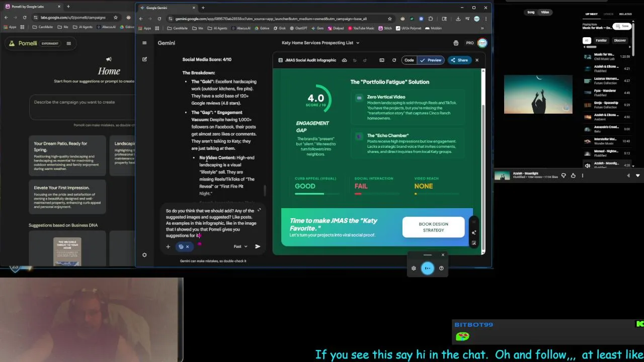Open The Invisible Threat thumbnail in Pomelli
The width and height of the screenshot is (644, 362).
coord(67,251)
